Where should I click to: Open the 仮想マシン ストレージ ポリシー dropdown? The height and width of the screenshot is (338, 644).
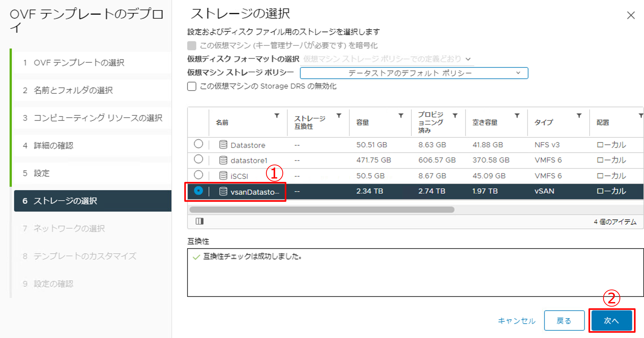coord(414,73)
